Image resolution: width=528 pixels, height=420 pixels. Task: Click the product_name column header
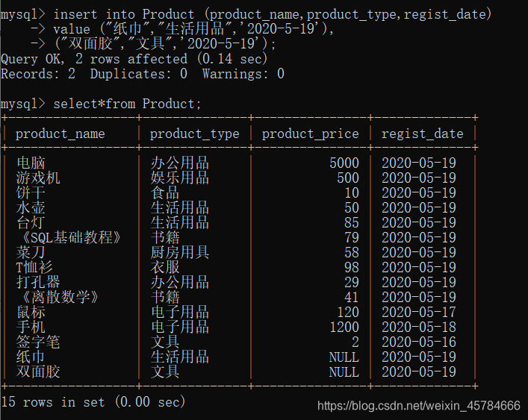[x=60, y=134]
